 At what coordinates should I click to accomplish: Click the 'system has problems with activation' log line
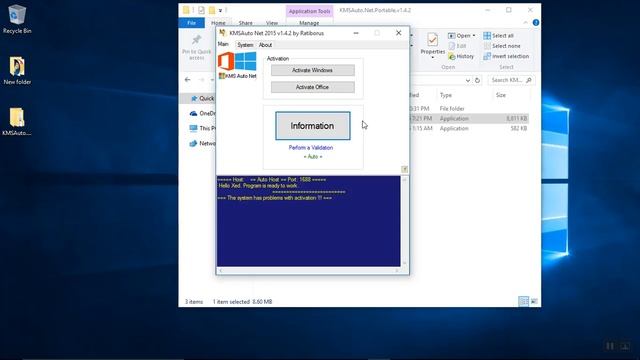click(274, 198)
